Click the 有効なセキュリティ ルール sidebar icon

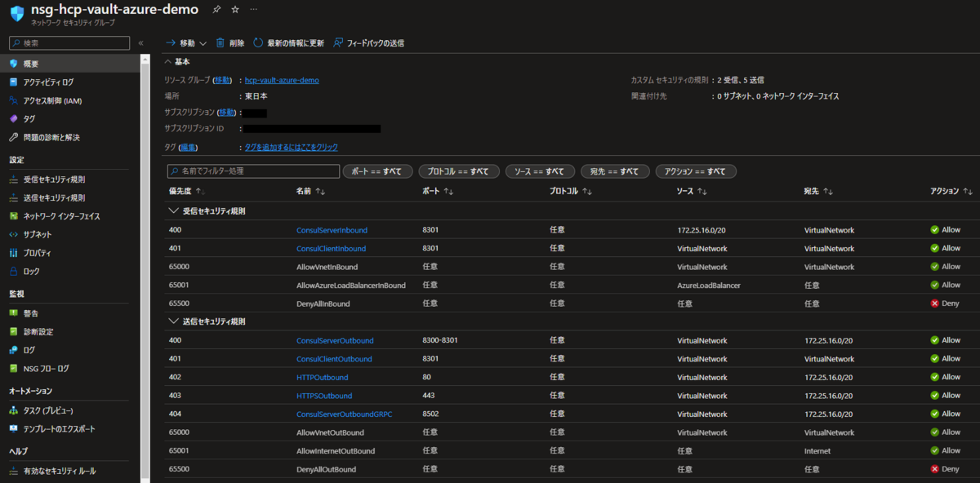pos(14,471)
